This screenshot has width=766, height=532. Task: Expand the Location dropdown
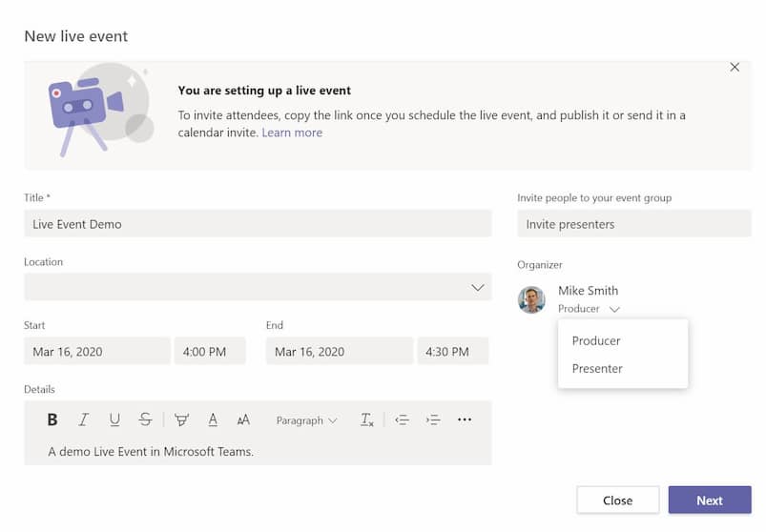click(x=258, y=287)
